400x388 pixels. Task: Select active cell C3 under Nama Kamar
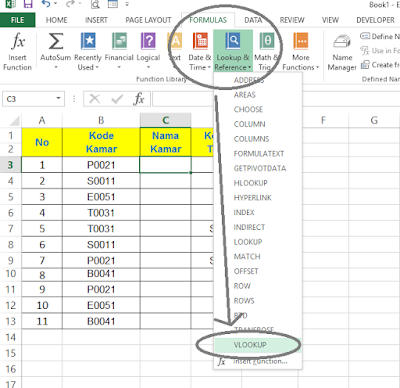(x=166, y=165)
